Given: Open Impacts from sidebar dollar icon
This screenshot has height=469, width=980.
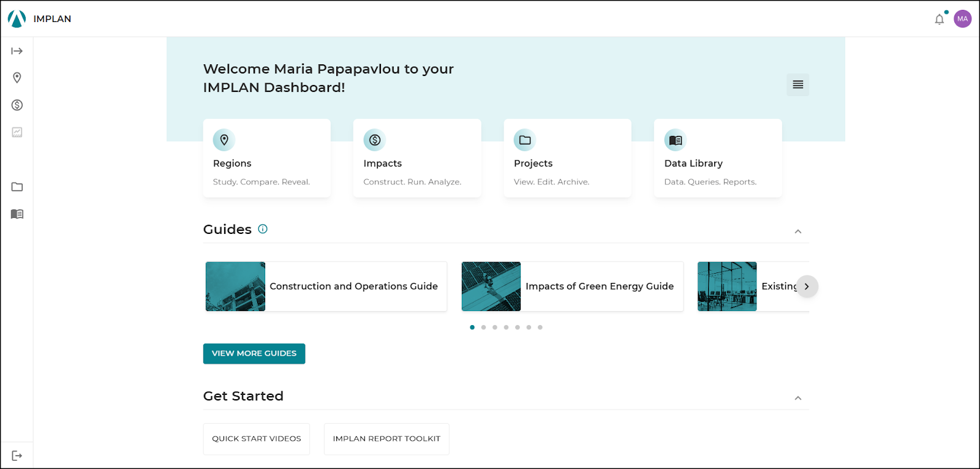Looking at the screenshot, I should (17, 105).
